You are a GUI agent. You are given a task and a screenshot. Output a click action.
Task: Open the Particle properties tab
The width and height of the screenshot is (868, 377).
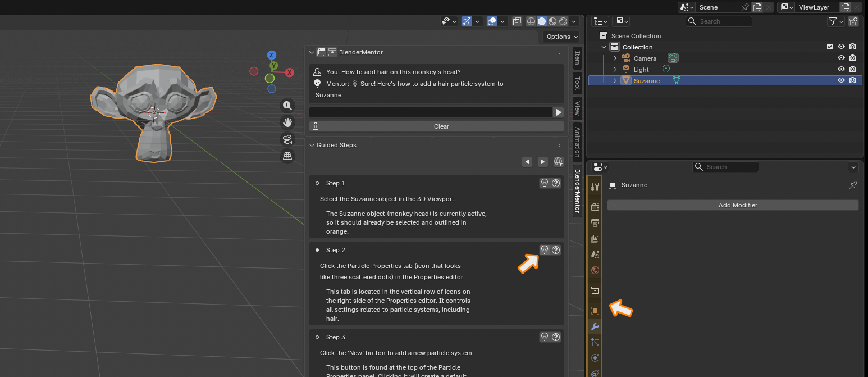tap(595, 342)
